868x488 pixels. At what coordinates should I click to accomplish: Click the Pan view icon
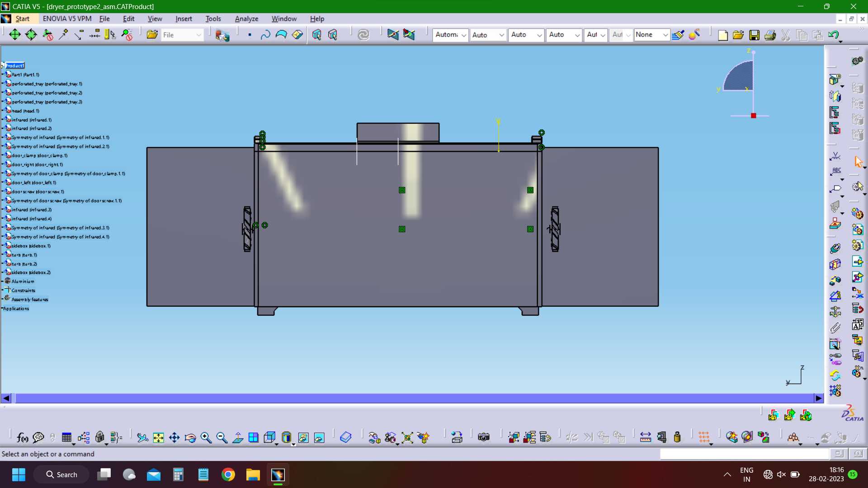pos(174,437)
